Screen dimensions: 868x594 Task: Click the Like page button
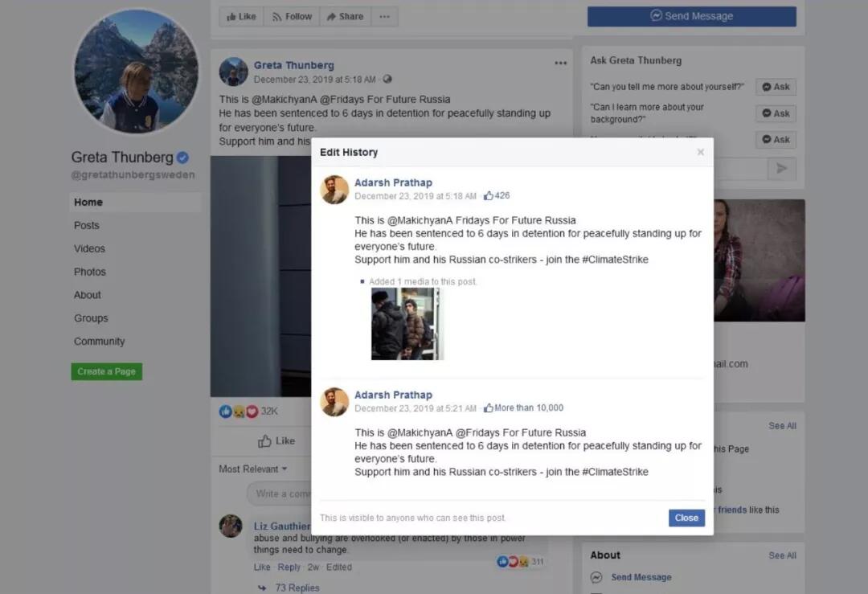click(241, 17)
